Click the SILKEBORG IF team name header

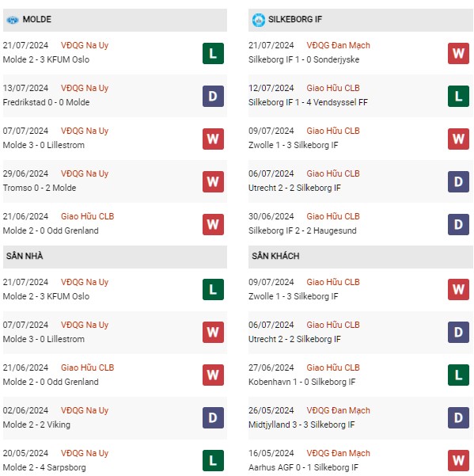(295, 20)
